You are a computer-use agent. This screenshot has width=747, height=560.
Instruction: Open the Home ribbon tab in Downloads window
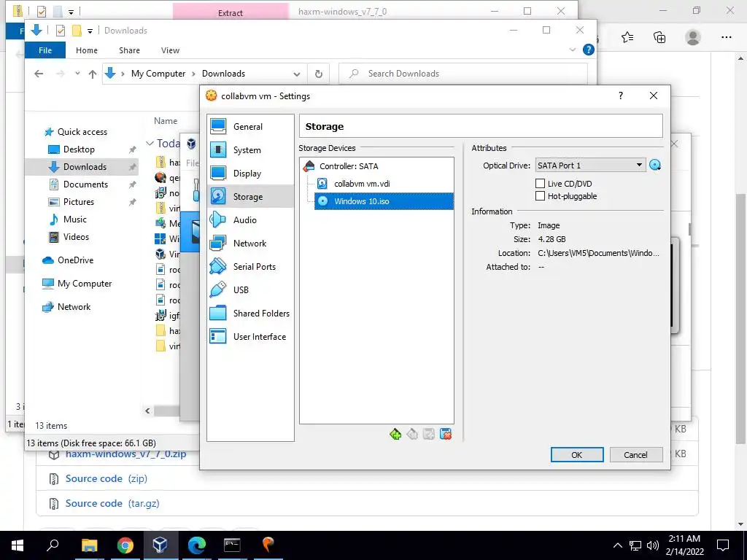coord(87,50)
